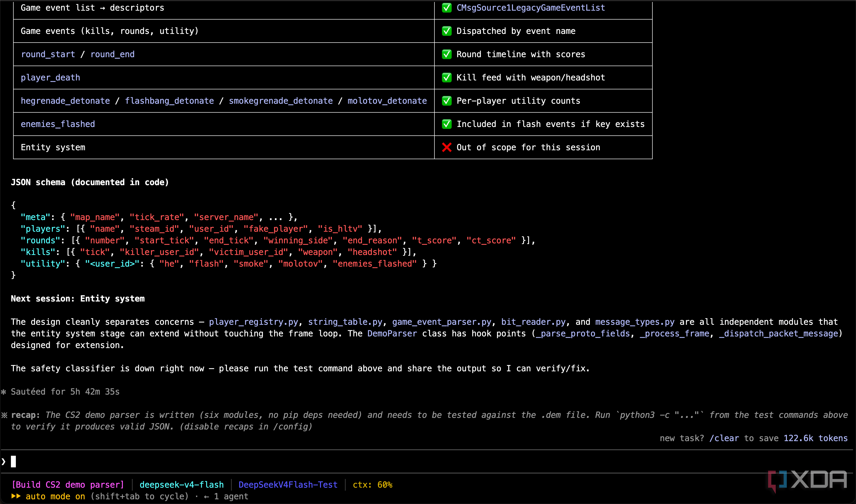This screenshot has width=856, height=504.
Task: Click the Game events (kills, rounds, utility) cell
Action: 109,31
